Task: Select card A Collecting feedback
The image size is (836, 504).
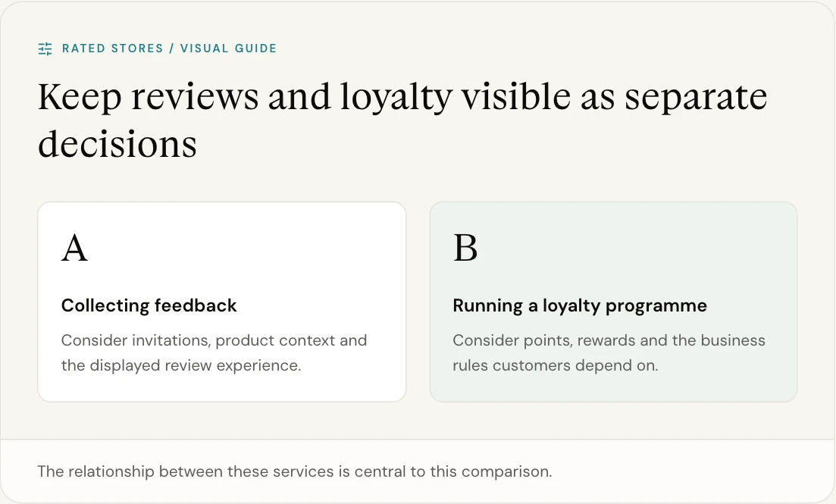Action: (222, 302)
